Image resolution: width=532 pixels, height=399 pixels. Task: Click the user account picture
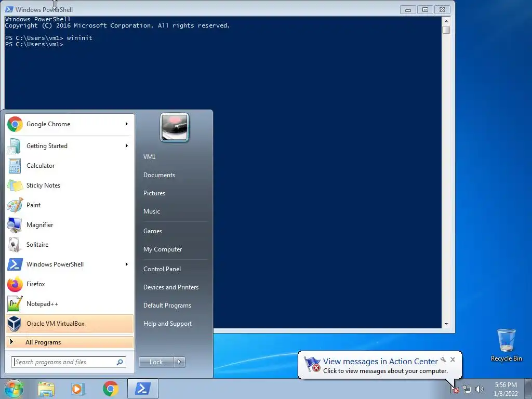175,127
